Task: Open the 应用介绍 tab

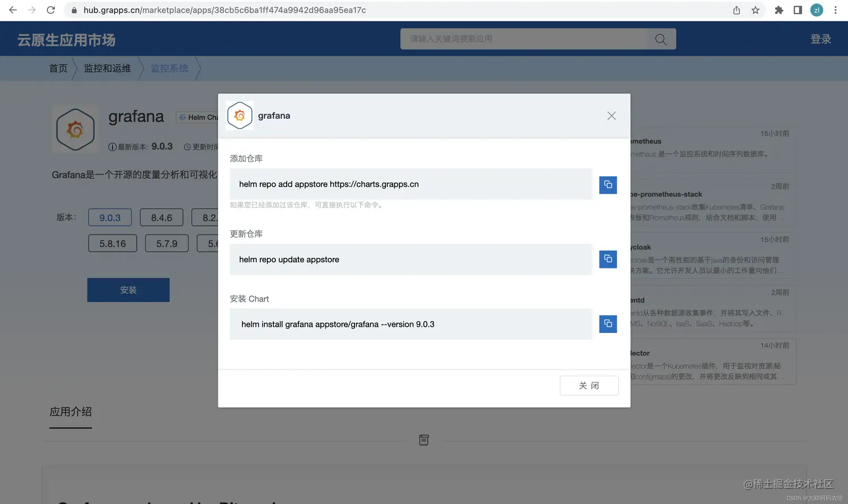Action: click(x=71, y=412)
